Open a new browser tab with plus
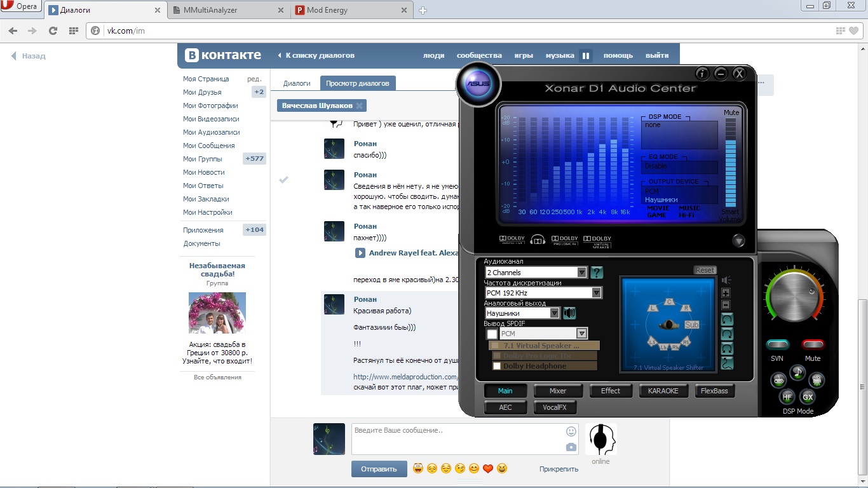The image size is (868, 488). (x=423, y=10)
